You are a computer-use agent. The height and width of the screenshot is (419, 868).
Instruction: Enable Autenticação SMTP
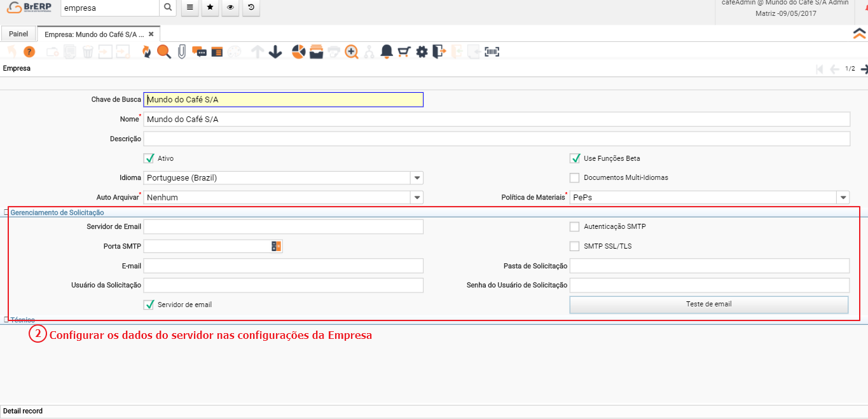click(574, 226)
